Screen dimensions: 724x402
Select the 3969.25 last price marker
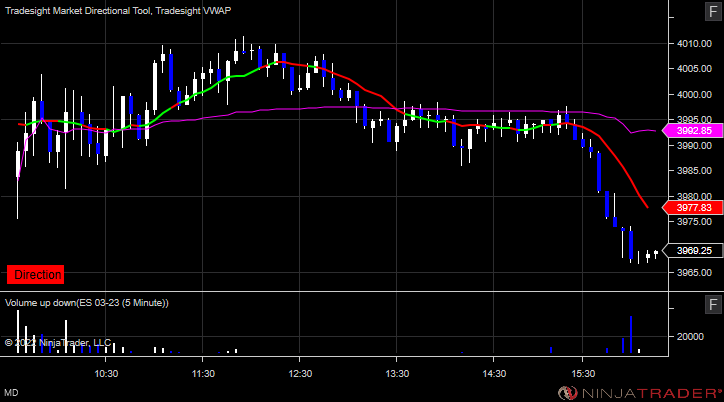pos(692,251)
